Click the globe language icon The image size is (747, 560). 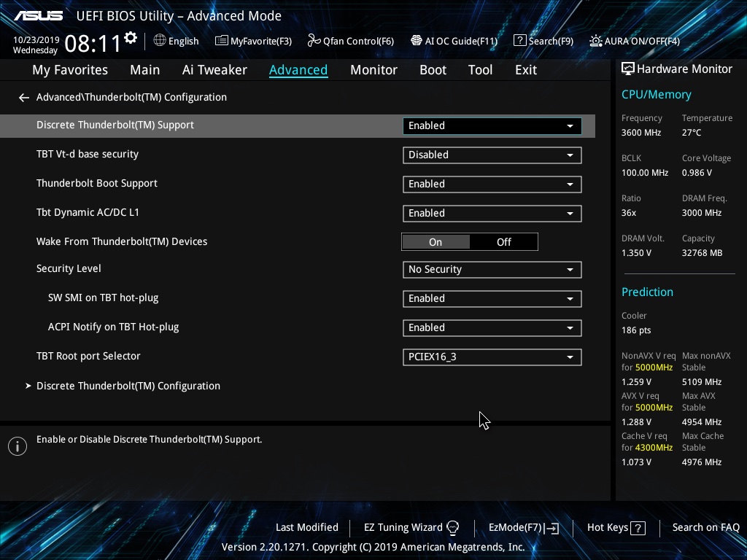coord(160,41)
